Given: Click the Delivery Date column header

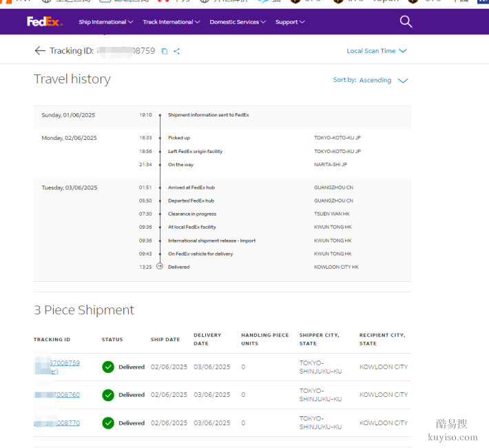Looking at the screenshot, I should [207, 339].
